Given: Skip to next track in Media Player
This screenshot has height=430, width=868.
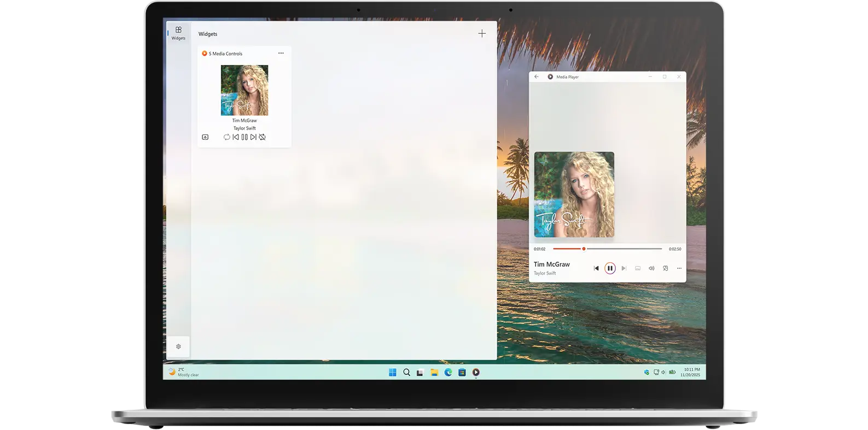Looking at the screenshot, I should [x=624, y=268].
